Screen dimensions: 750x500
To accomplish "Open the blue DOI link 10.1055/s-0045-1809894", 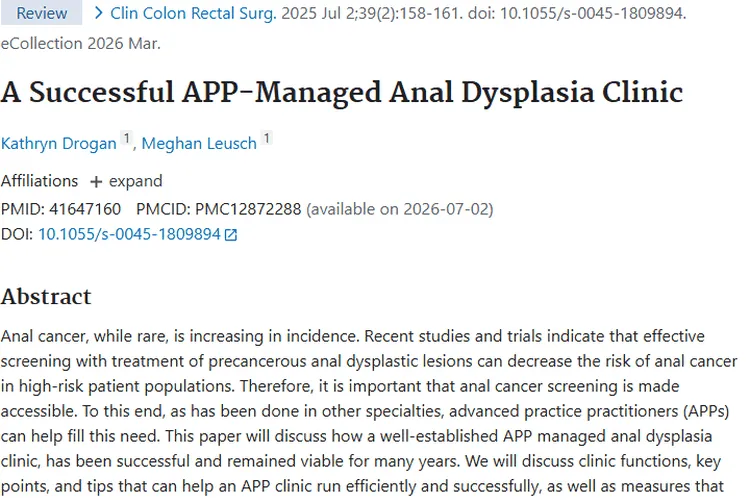I will [x=129, y=234].
